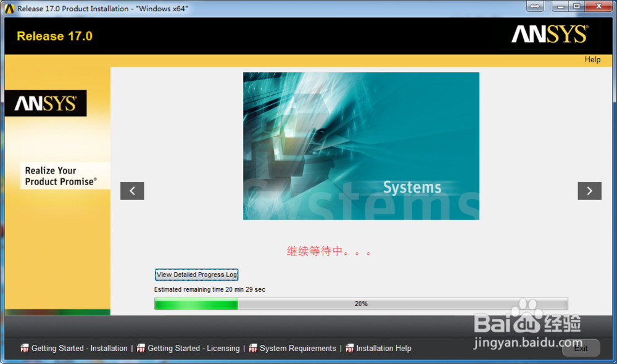Advance to the next slideshow image
This screenshot has width=617, height=364.
click(x=589, y=191)
